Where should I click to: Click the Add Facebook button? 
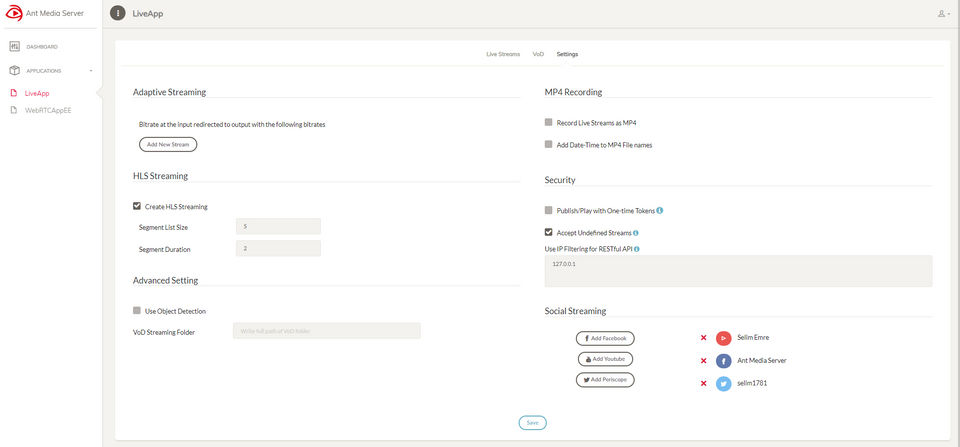pos(605,338)
